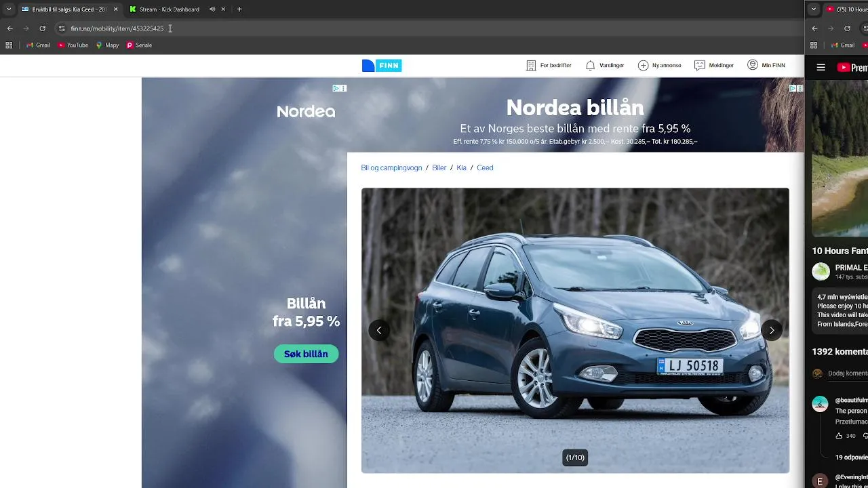Reload the YouTube window page

[x=847, y=28]
